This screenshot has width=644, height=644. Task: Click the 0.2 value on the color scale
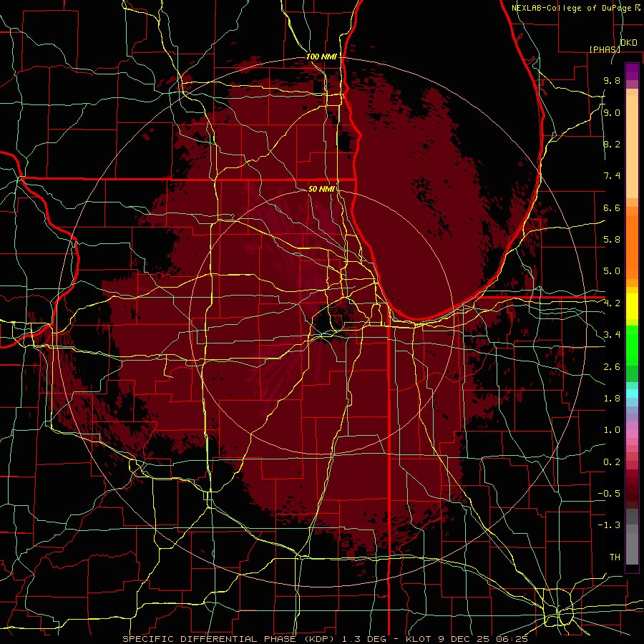[612, 462]
